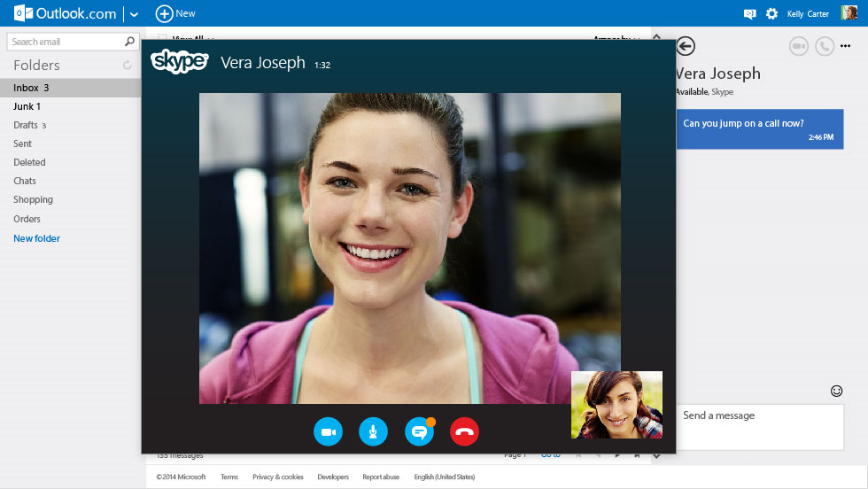
Task: Click the New folder link
Action: 36,238
